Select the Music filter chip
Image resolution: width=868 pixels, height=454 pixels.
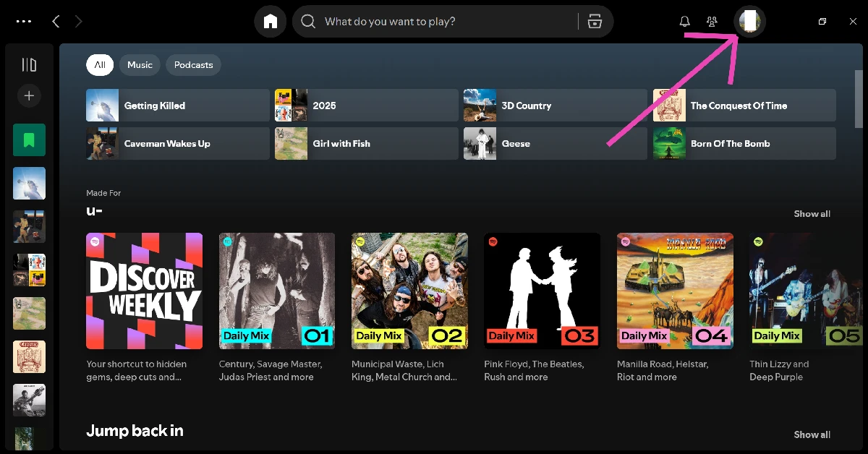click(x=140, y=65)
